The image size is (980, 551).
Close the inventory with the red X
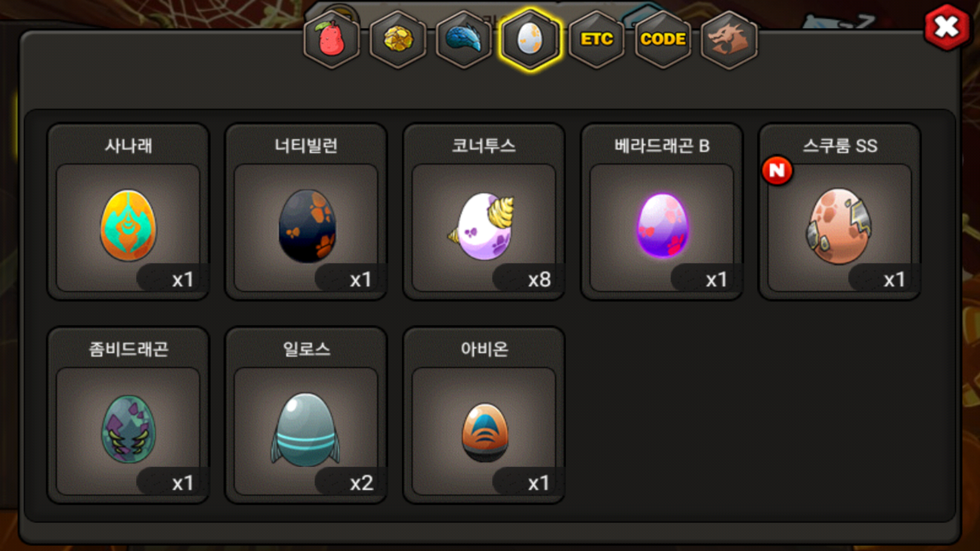[947, 27]
